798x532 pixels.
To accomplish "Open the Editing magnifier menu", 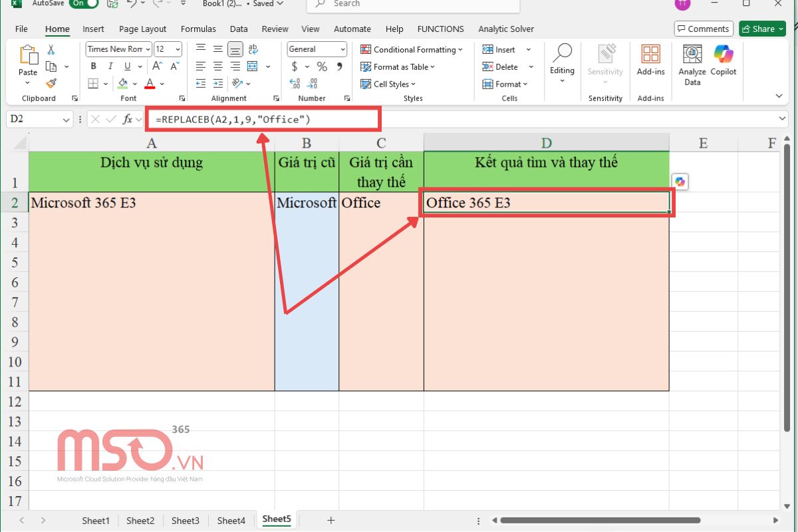I will (562, 63).
